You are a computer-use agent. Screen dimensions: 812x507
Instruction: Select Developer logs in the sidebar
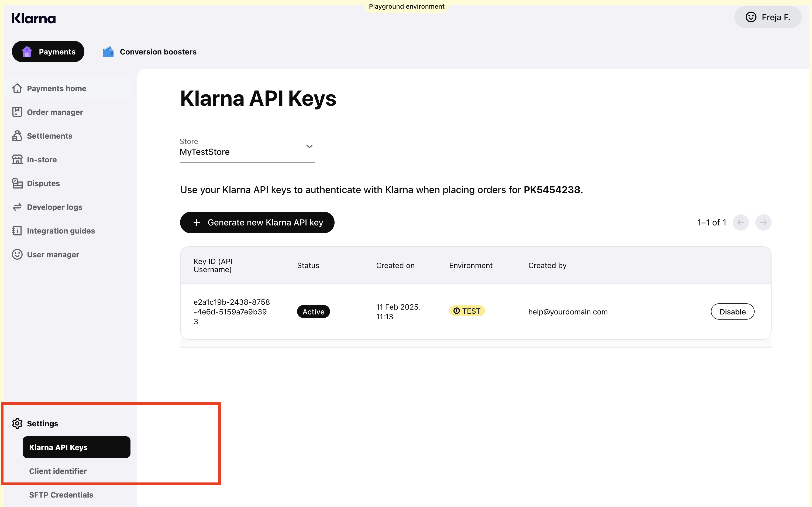click(x=54, y=207)
